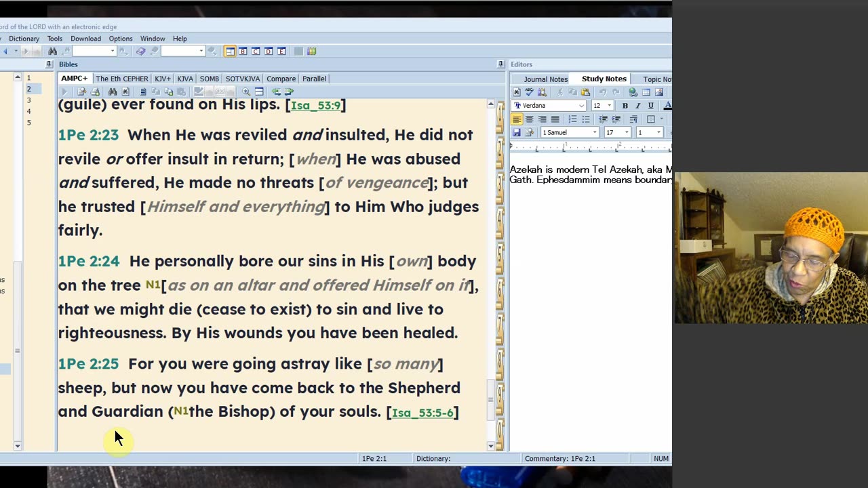Switch to the KJV+ Bible tab
The width and height of the screenshot is (868, 488).
click(163, 79)
